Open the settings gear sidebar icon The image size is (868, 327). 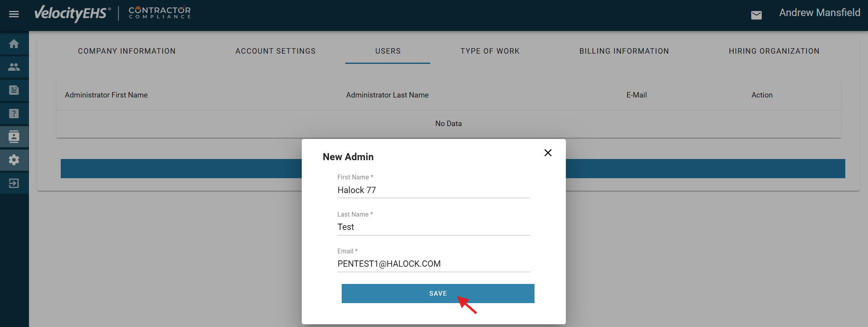pyautogui.click(x=14, y=160)
